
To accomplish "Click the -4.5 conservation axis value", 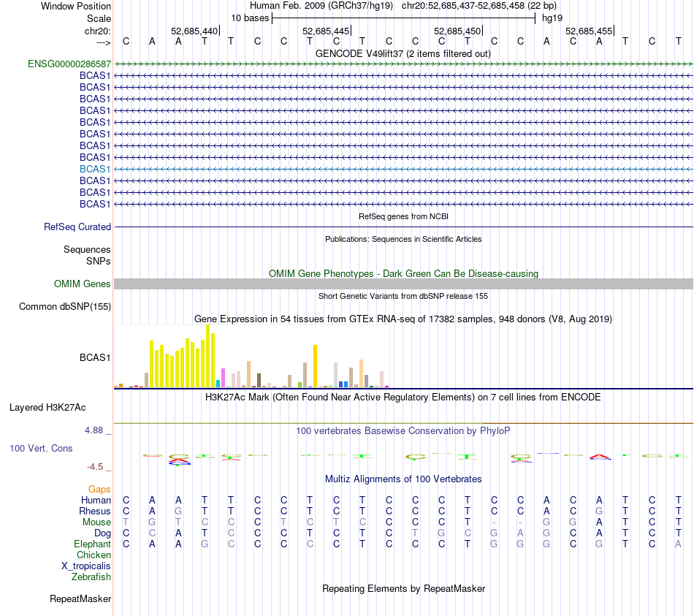I will tap(95, 467).
